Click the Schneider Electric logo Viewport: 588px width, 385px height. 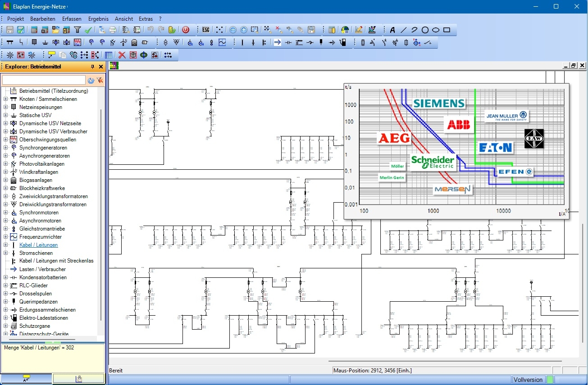point(433,163)
